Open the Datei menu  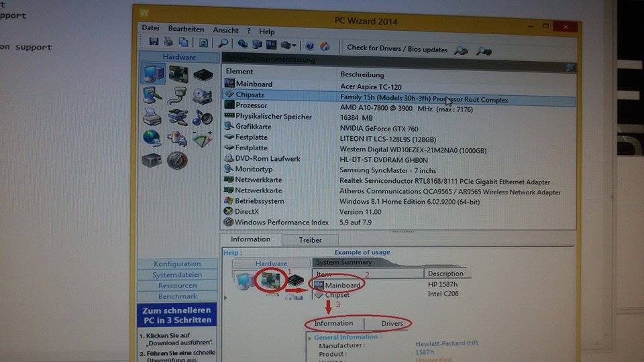coord(150,28)
